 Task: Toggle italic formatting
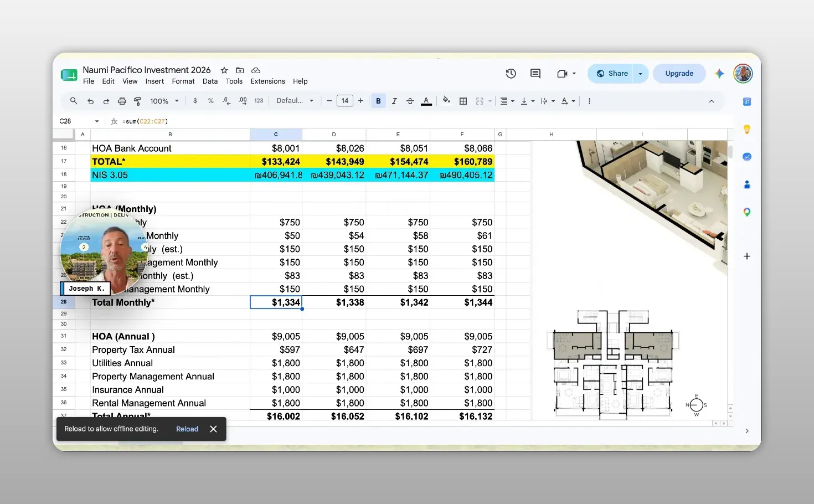pyautogui.click(x=394, y=101)
